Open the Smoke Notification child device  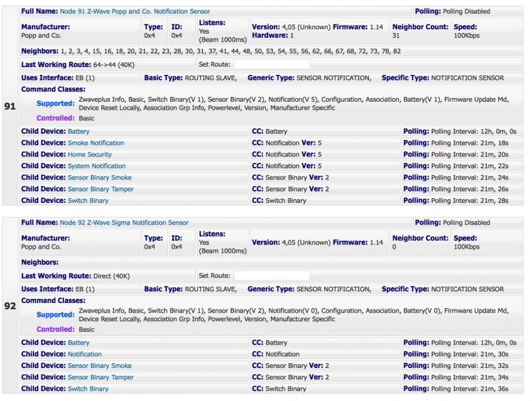point(96,143)
